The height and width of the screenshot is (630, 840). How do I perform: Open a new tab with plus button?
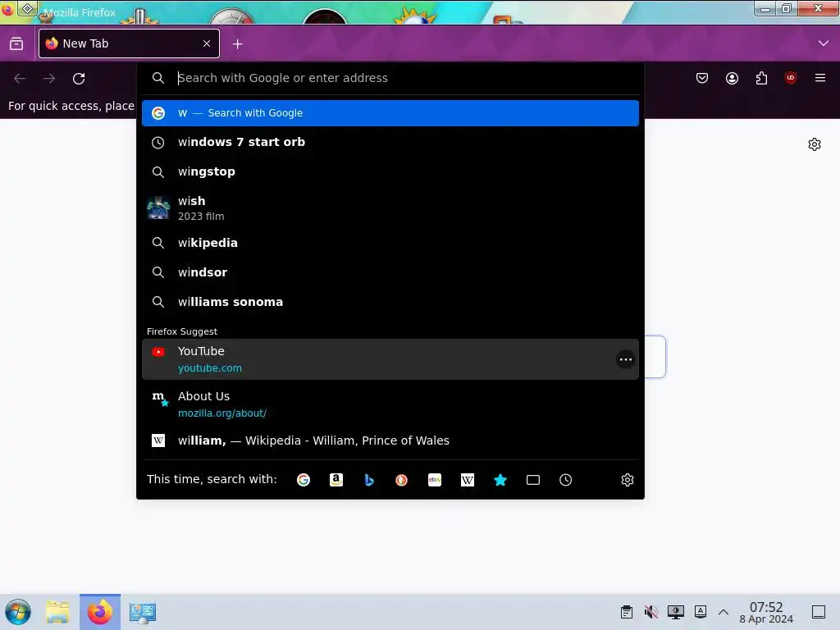(x=237, y=44)
